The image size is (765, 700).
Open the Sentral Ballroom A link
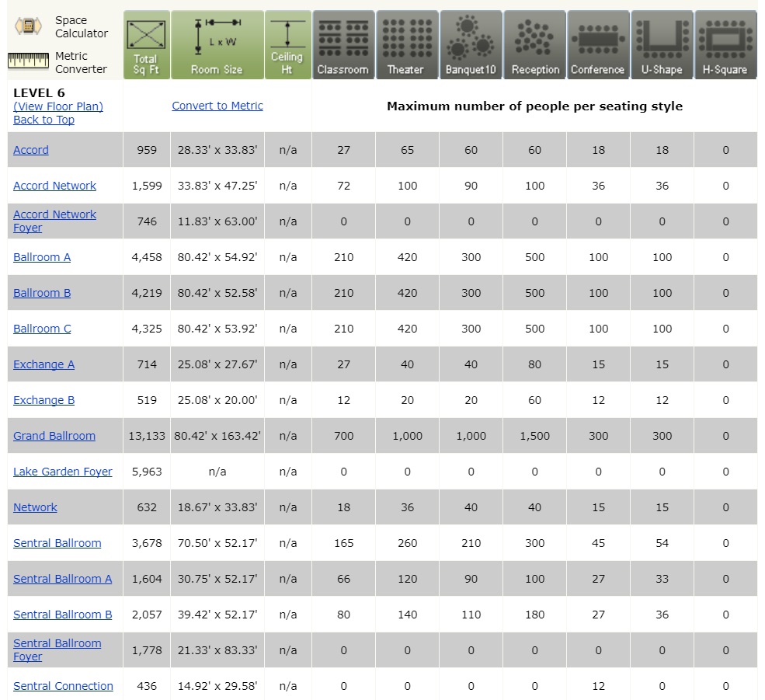pyautogui.click(x=62, y=579)
